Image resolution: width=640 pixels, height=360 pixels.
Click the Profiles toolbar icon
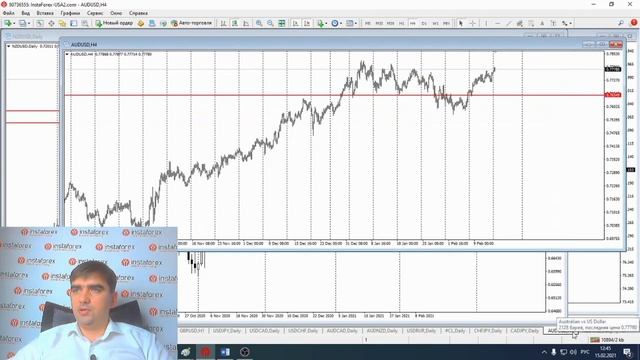pos(22,23)
